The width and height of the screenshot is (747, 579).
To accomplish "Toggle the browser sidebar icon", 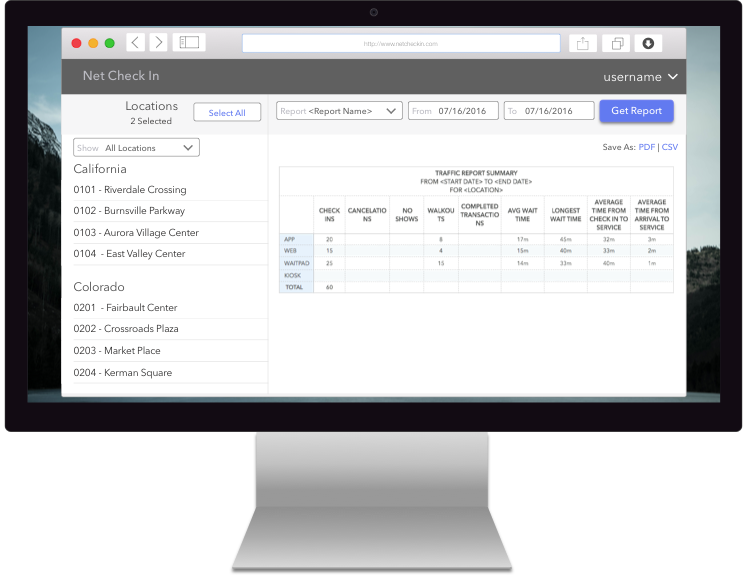I will point(189,43).
